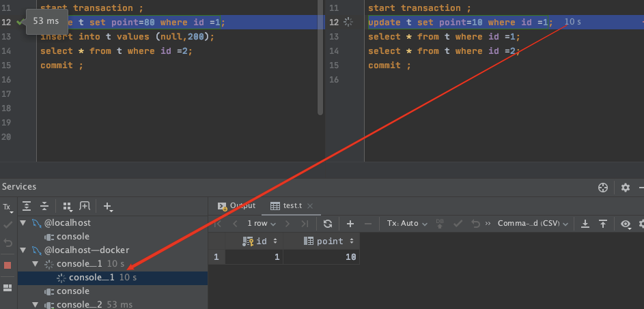Click the green check gutter icon, left editor

19,22
